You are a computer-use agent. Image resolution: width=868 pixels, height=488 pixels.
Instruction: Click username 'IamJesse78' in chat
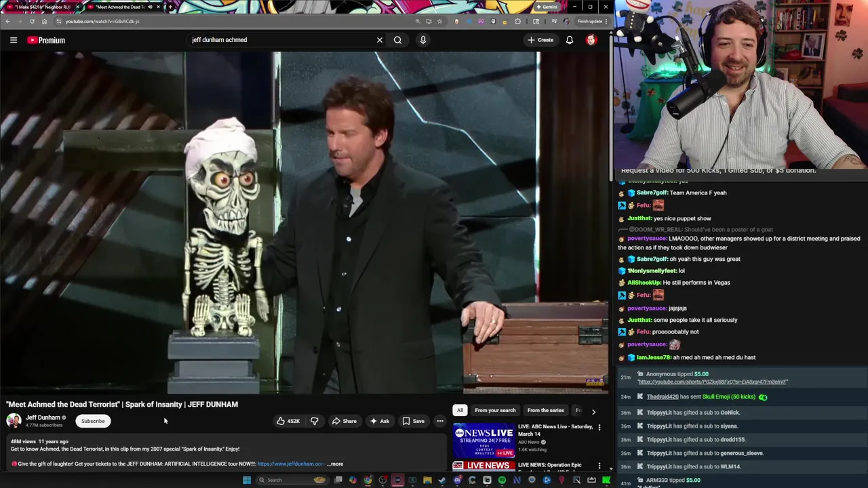click(653, 357)
